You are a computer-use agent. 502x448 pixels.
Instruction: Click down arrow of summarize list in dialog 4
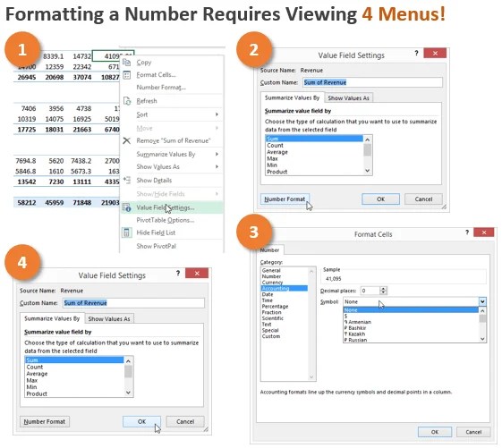click(128, 393)
